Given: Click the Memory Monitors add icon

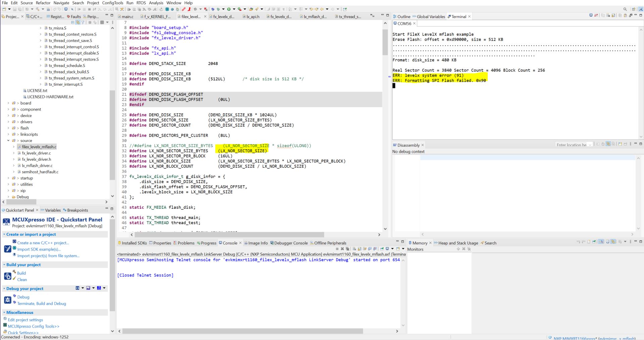Looking at the screenshot, I should (x=458, y=249).
